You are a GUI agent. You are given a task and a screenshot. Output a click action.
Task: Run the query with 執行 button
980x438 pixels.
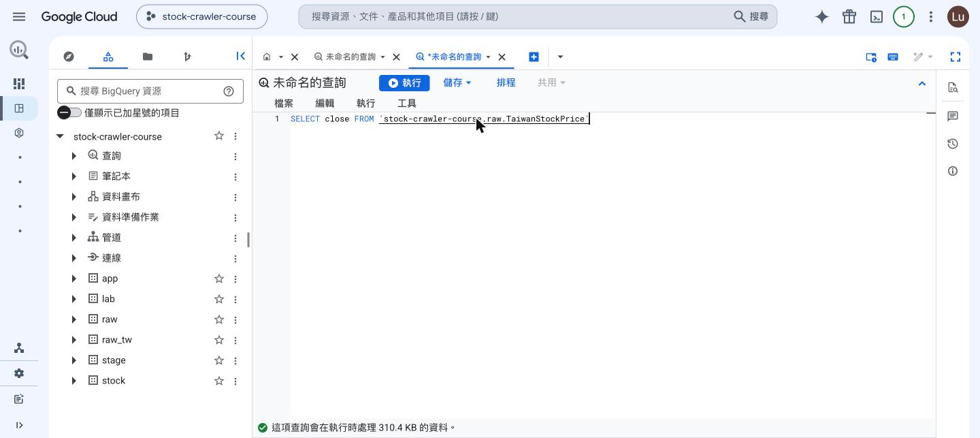pyautogui.click(x=404, y=83)
